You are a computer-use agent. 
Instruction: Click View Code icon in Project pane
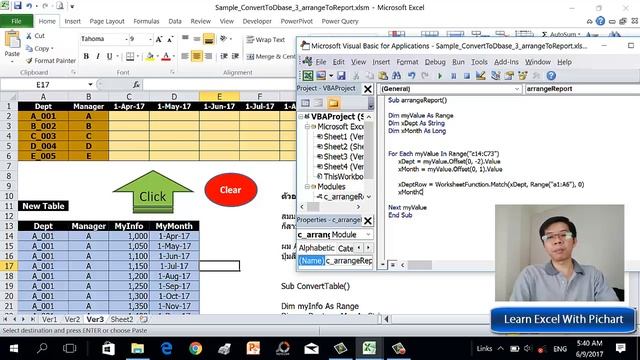coord(305,103)
